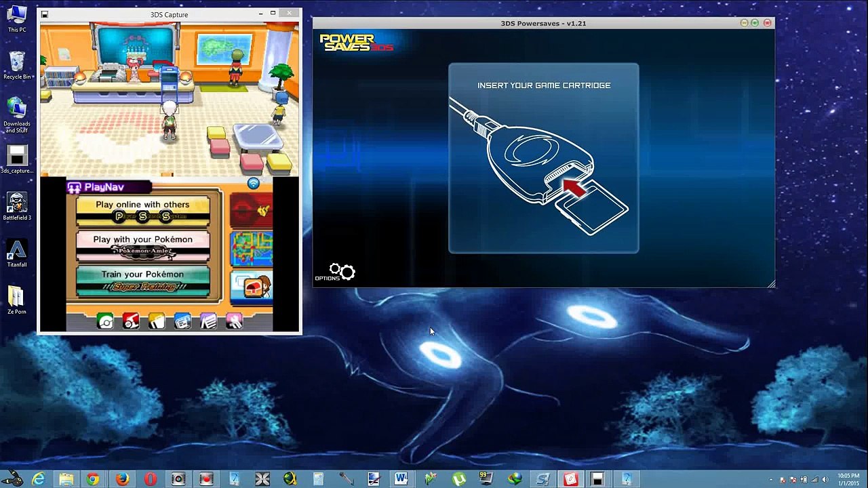Screen dimensions: 868x488
Task: Select the Titanfall desktop icon
Action: point(17,253)
